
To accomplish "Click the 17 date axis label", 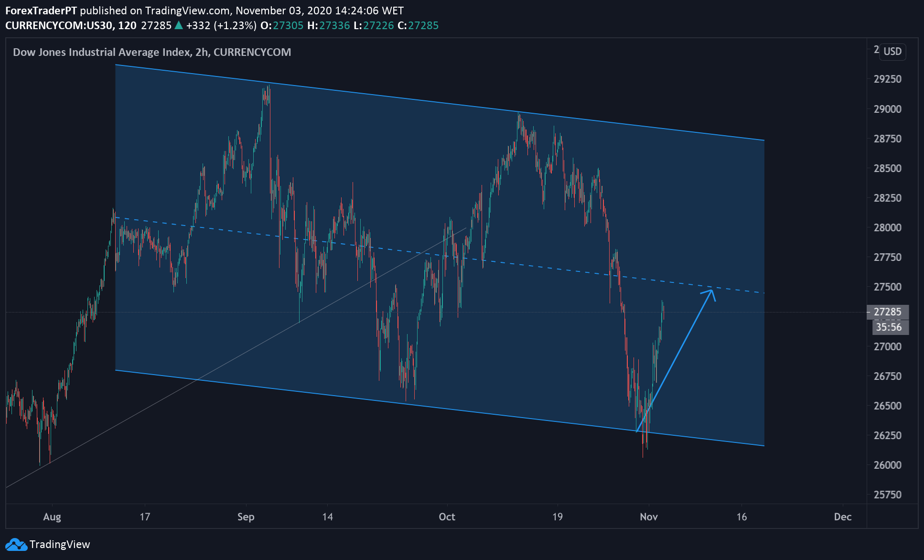I will tap(145, 517).
